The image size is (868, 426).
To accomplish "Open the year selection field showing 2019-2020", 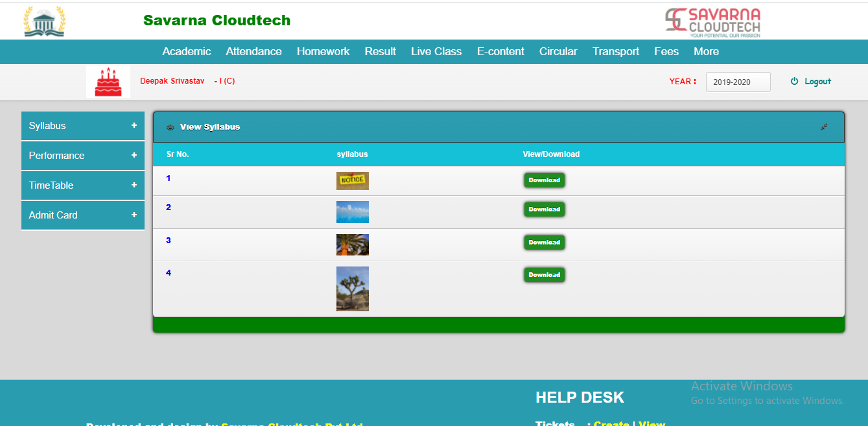I will coord(738,82).
